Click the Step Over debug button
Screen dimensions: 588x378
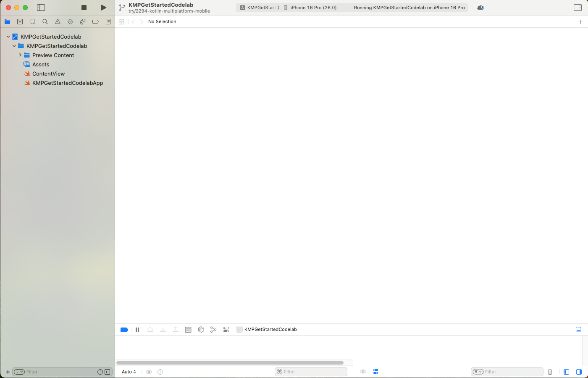pos(150,330)
